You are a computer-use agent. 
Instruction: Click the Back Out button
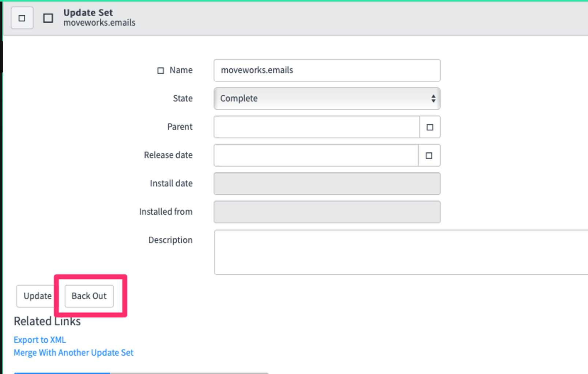pos(89,296)
